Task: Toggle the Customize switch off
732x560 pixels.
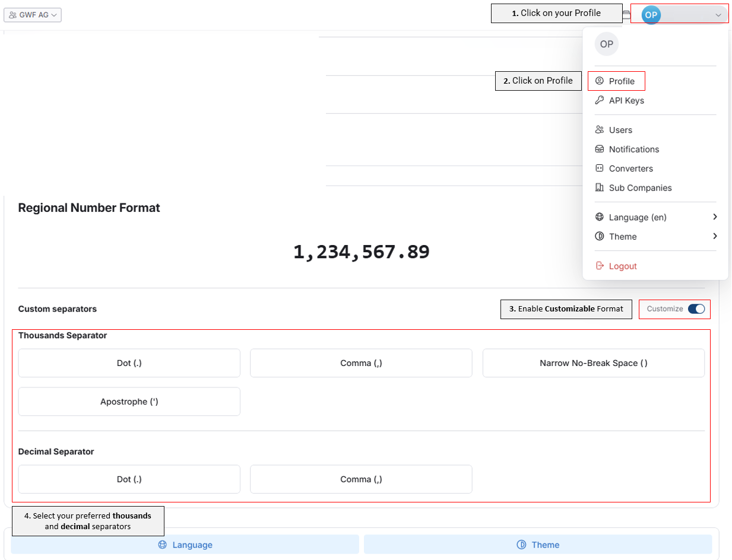Action: pyautogui.click(x=696, y=308)
